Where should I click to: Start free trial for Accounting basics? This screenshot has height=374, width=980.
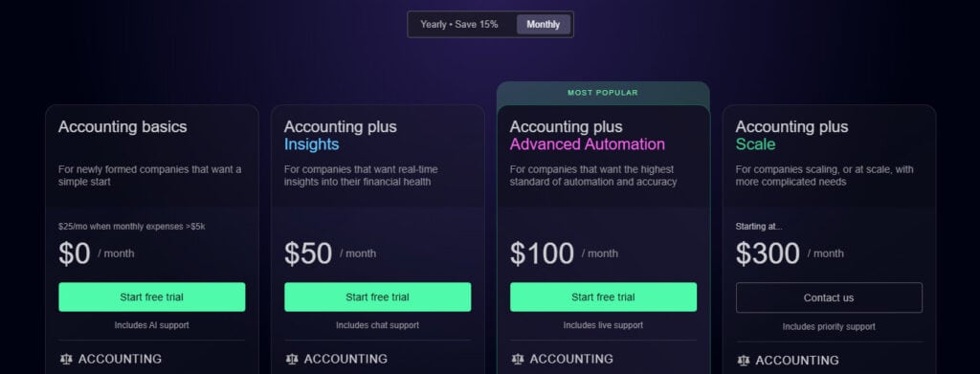click(x=152, y=297)
